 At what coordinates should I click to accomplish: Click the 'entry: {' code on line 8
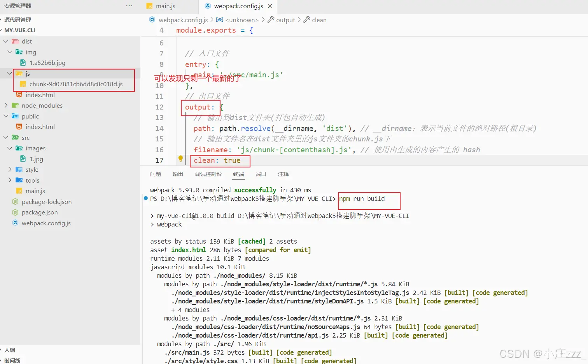[x=202, y=64]
